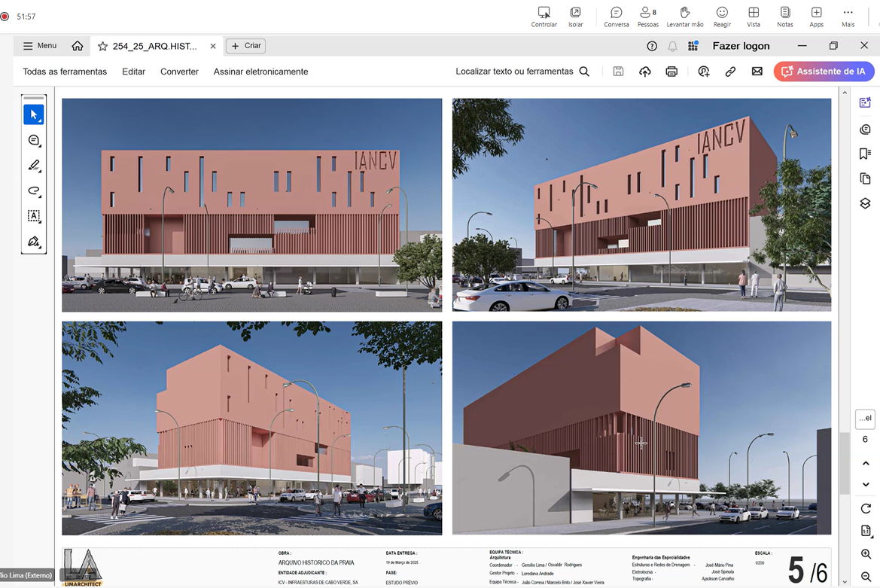Open the Menu hamburger dropdown
This screenshot has width=880, height=588.
pyautogui.click(x=40, y=46)
